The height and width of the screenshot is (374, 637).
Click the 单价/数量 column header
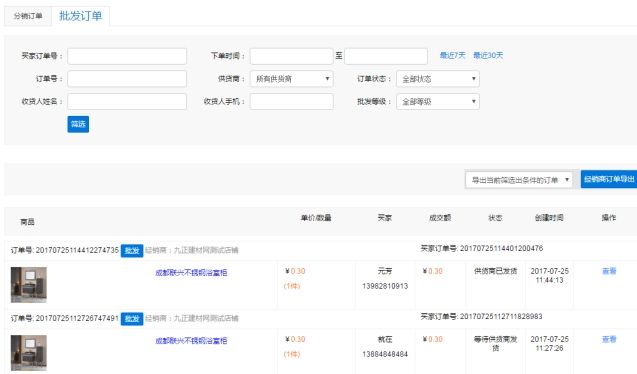click(316, 218)
